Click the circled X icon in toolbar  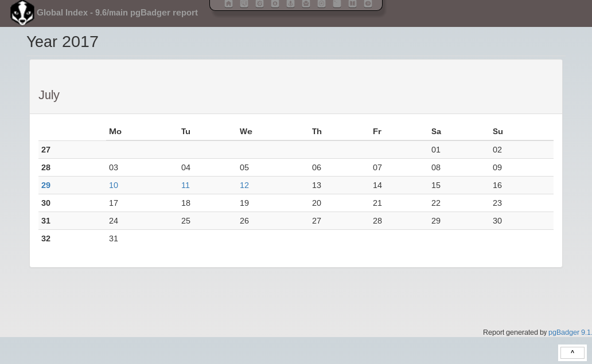[321, 4]
